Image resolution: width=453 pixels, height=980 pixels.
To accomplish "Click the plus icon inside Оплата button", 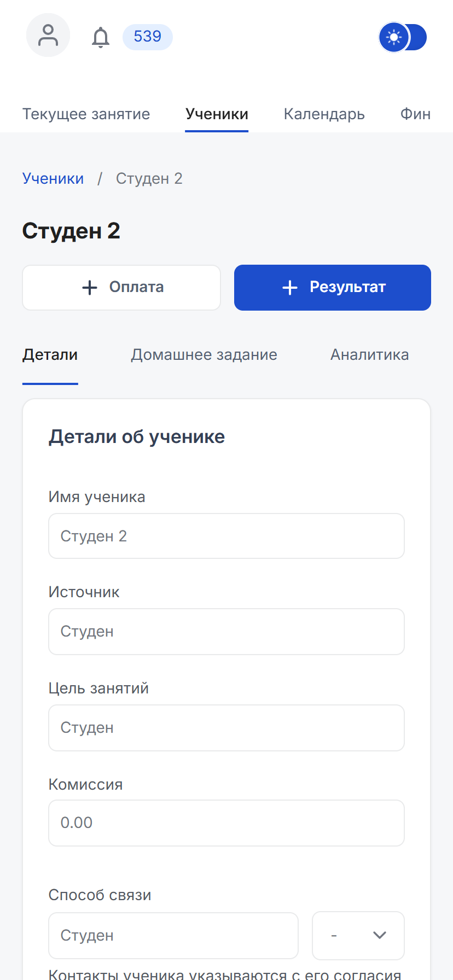I will point(89,287).
